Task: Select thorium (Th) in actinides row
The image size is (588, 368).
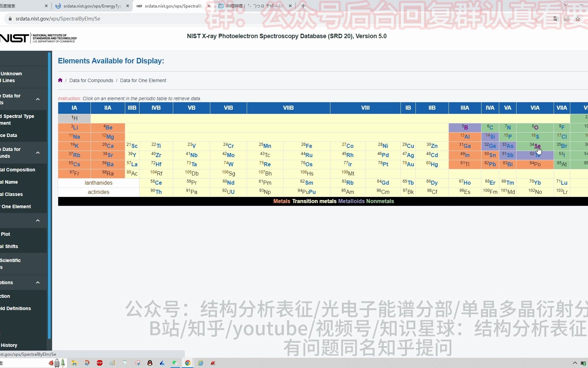Action: point(156,191)
